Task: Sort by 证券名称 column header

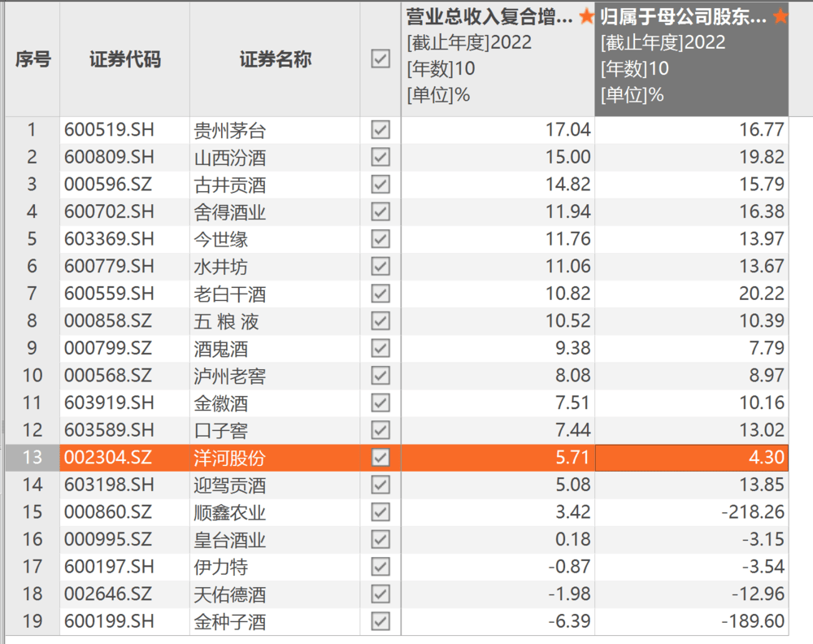Action: [x=276, y=59]
